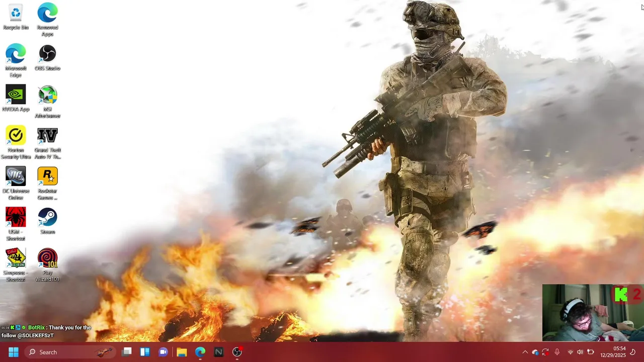Image resolution: width=644 pixels, height=362 pixels.
Task: Select the OBS Studio desktop icon
Action: 47,58
